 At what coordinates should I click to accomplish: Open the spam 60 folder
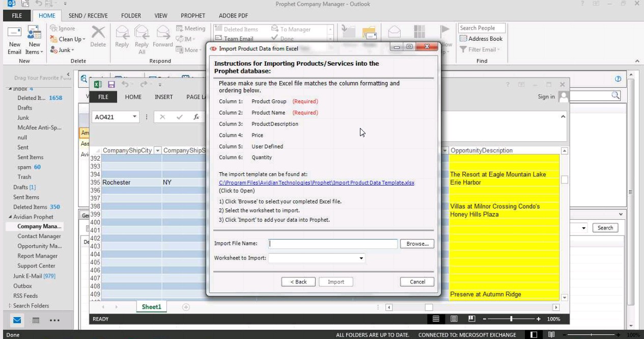point(29,167)
